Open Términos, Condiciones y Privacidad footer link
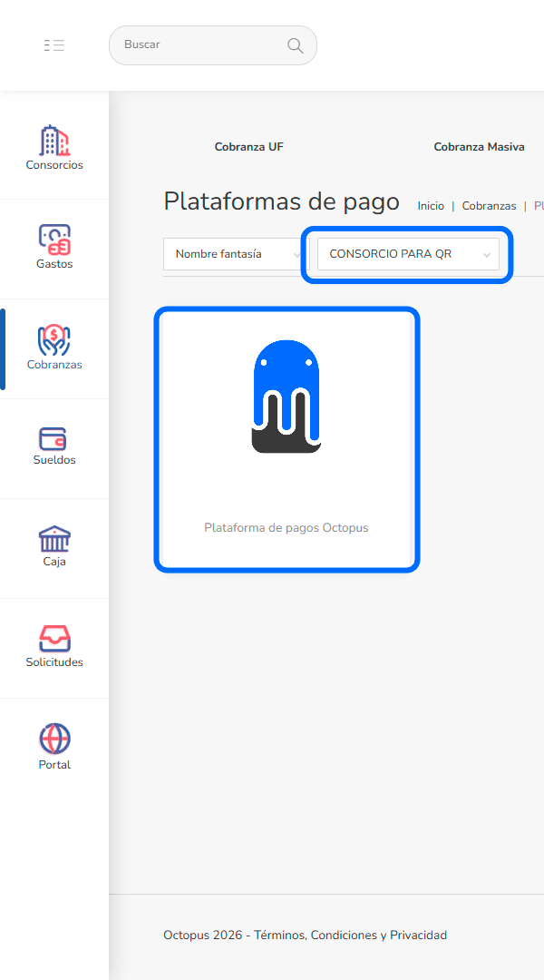 point(350,935)
